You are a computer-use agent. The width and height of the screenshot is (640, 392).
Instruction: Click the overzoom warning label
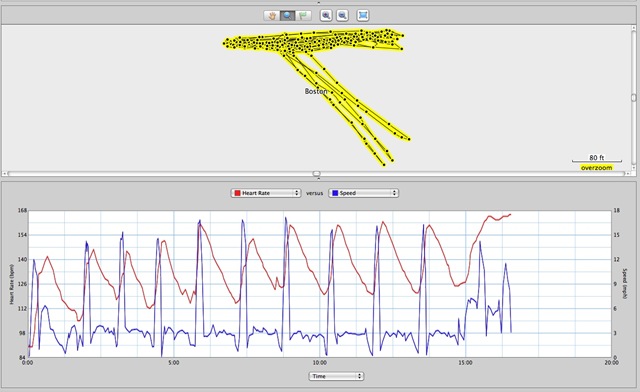tap(597, 168)
